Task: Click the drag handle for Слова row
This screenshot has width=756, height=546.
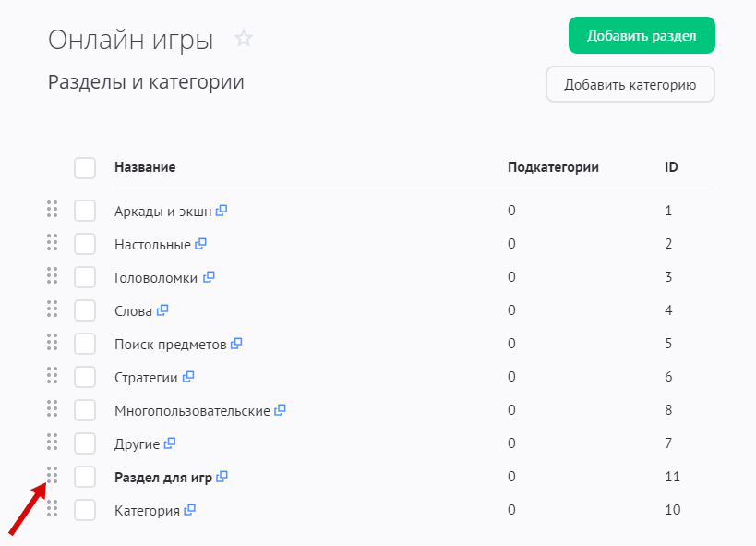Action: tap(53, 309)
